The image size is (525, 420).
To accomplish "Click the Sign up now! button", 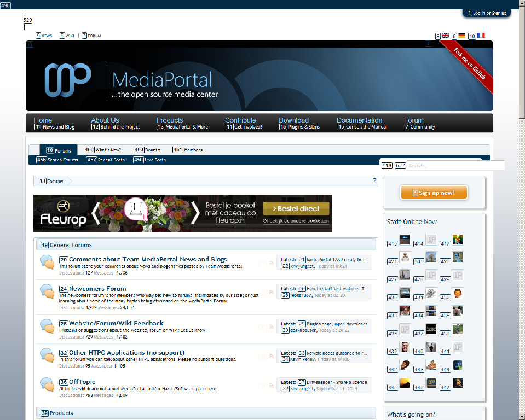I will [434, 192].
